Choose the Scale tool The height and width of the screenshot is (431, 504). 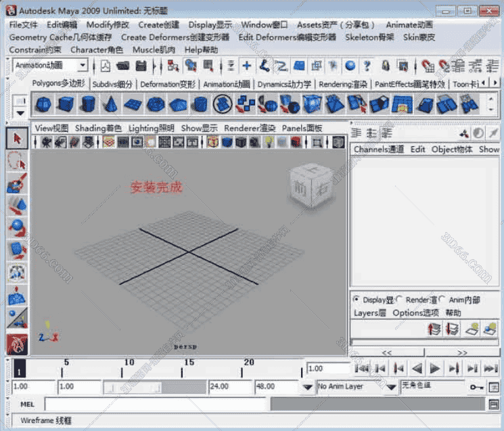(x=17, y=251)
